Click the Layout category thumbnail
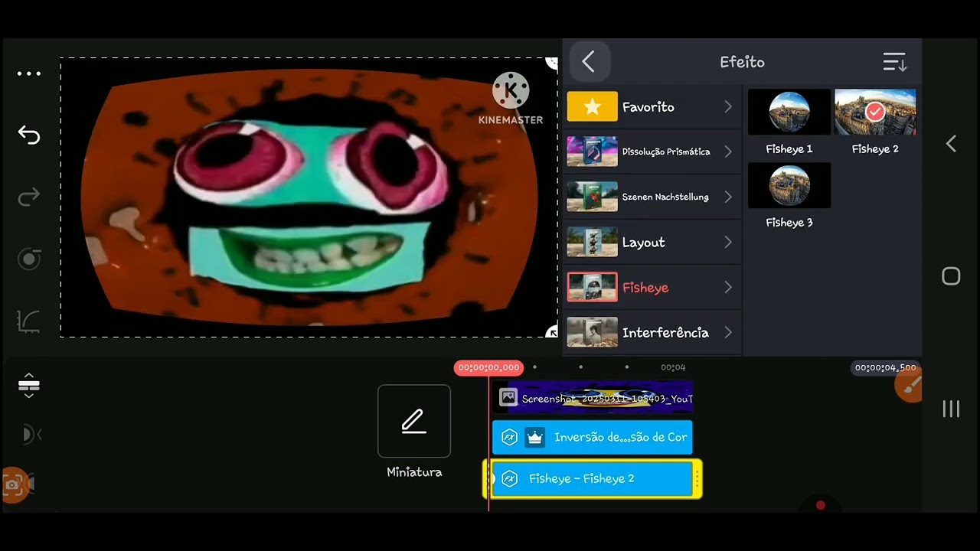 coord(593,243)
